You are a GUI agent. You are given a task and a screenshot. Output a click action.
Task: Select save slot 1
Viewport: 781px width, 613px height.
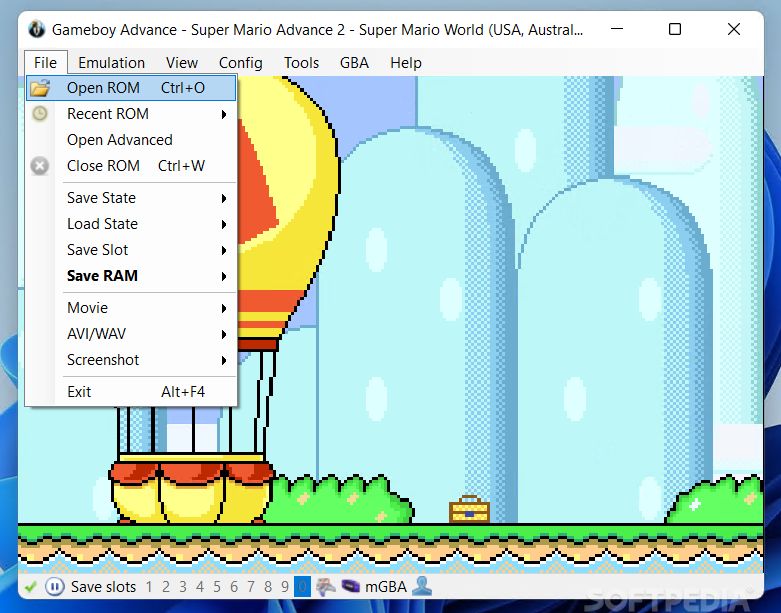click(149, 587)
